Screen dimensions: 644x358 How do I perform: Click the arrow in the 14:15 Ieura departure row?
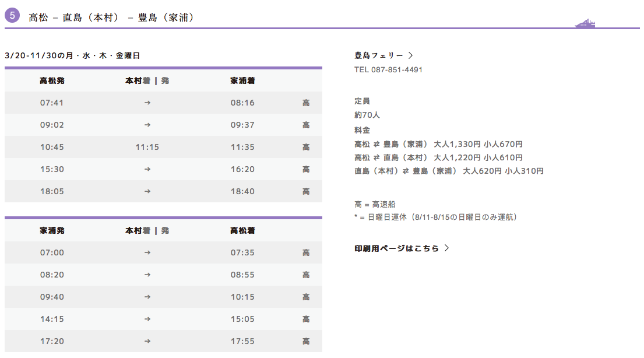pos(147,319)
